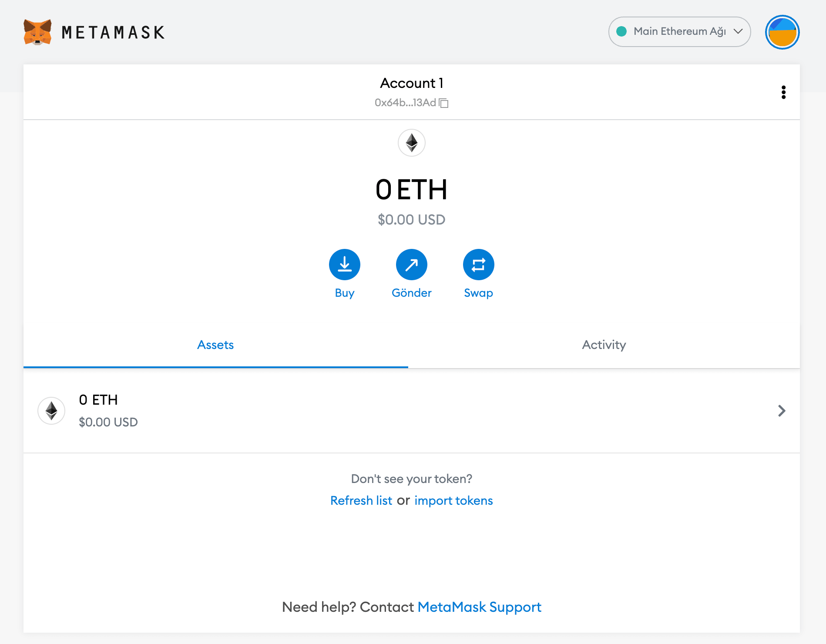The width and height of the screenshot is (826, 644).
Task: Open the Main Ethereum Ağı network dropdown
Action: click(x=679, y=32)
